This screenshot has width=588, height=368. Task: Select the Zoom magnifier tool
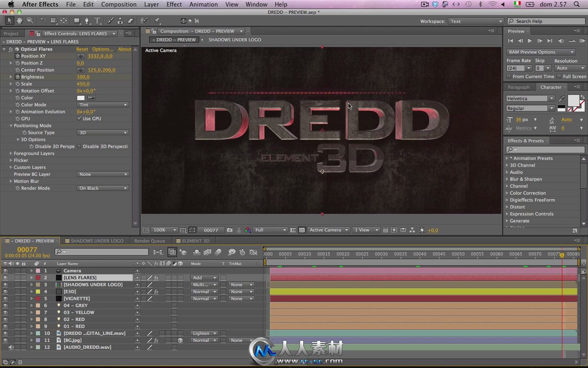[x=30, y=20]
